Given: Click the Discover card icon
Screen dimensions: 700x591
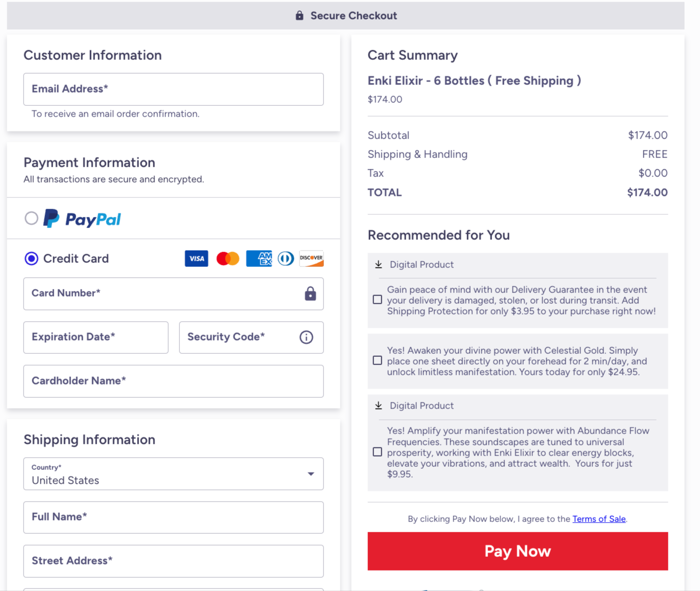Looking at the screenshot, I should click(x=311, y=259).
